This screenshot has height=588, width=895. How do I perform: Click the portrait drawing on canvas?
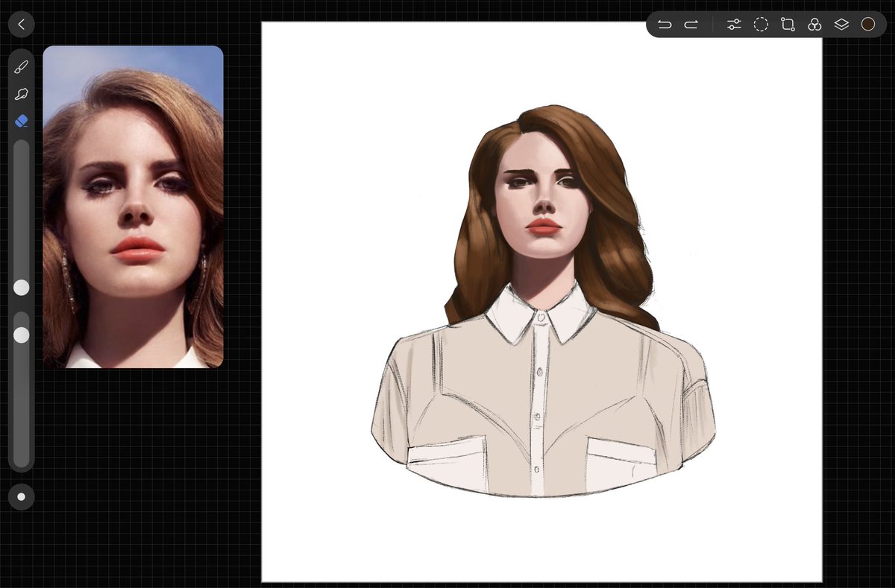pos(543,301)
